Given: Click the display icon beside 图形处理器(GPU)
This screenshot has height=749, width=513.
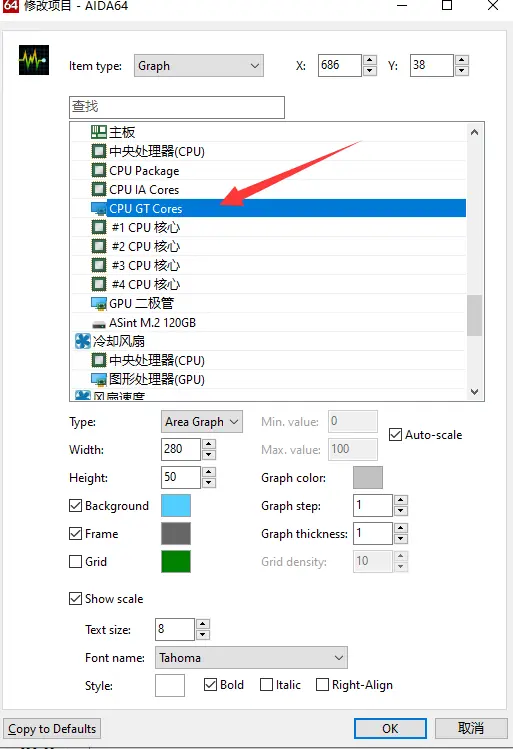Looking at the screenshot, I should (99, 379).
